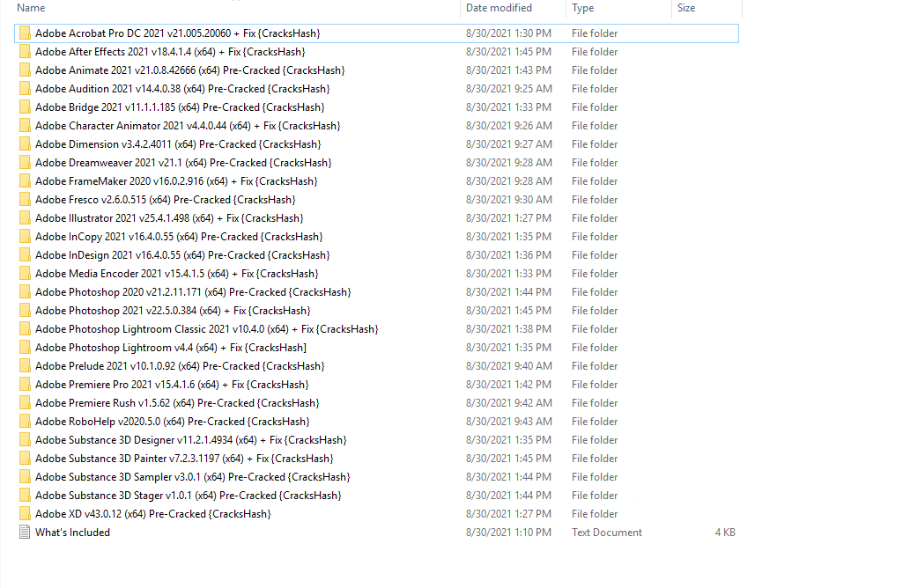Select the Adobe Premiere Pro 2021 folder name
Screen dimensions: 910x588
pos(172,385)
